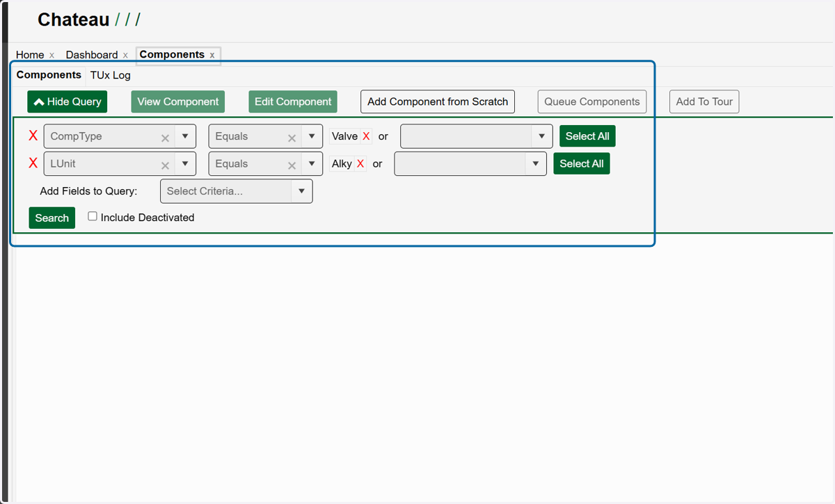Screen dimensions: 835x504
Task: Close the Dashboard tab
Action: 125,55
